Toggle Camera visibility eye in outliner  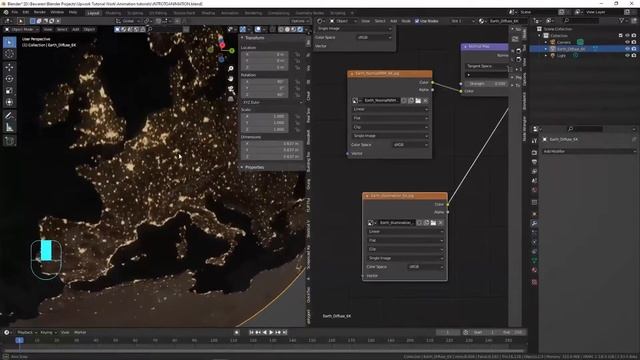[627, 42]
